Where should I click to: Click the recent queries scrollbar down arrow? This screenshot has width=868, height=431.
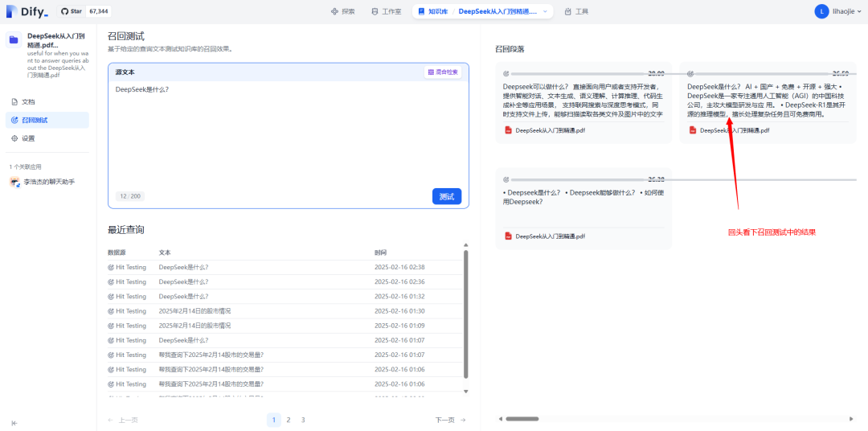click(x=466, y=391)
